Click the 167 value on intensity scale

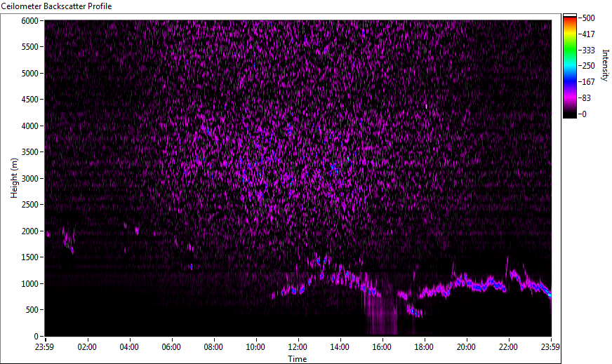(587, 82)
